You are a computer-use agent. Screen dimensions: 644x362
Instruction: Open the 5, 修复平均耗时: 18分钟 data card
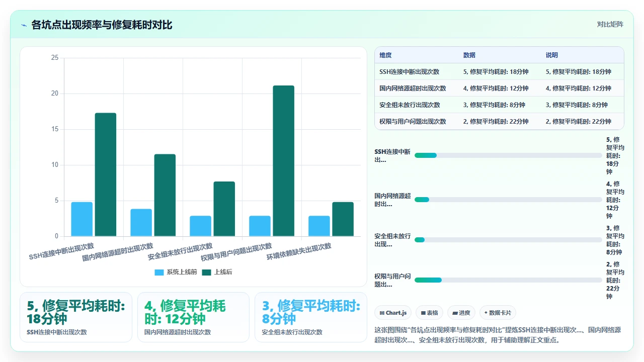coord(76,317)
